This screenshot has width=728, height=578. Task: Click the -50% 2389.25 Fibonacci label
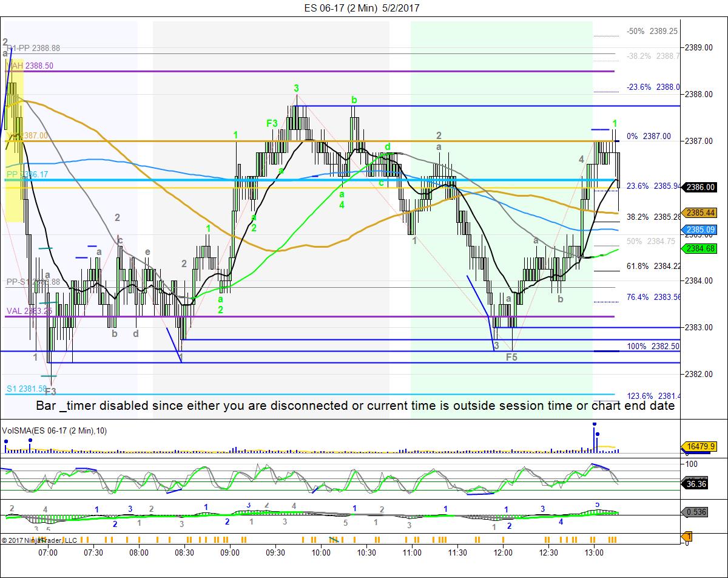tap(652, 31)
